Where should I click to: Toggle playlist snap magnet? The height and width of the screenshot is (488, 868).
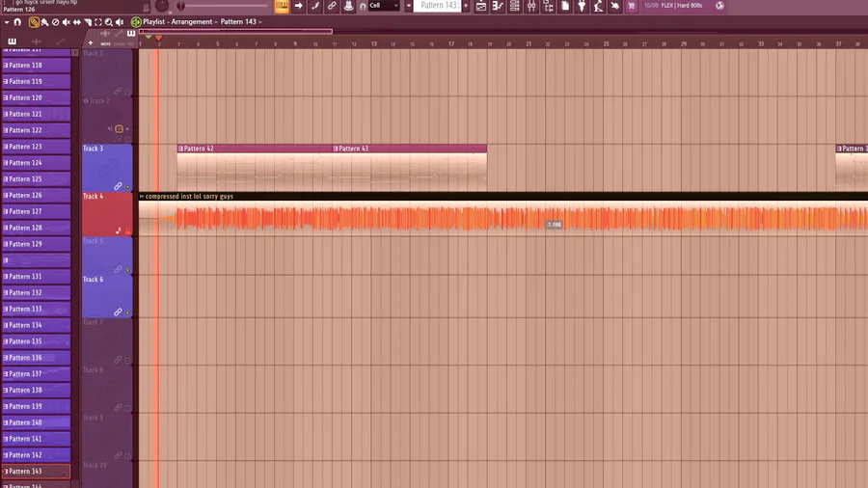17,22
